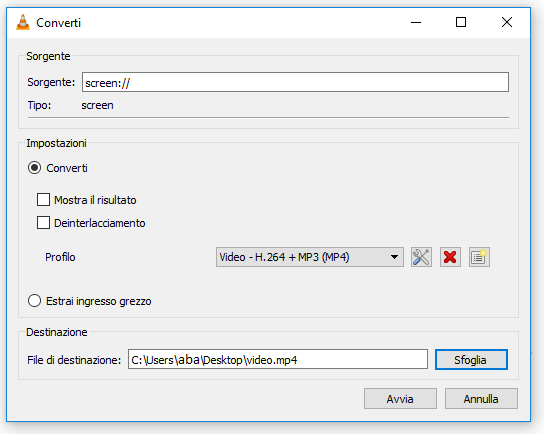Click the Tipo screen value text
The image size is (544, 434).
(x=97, y=105)
